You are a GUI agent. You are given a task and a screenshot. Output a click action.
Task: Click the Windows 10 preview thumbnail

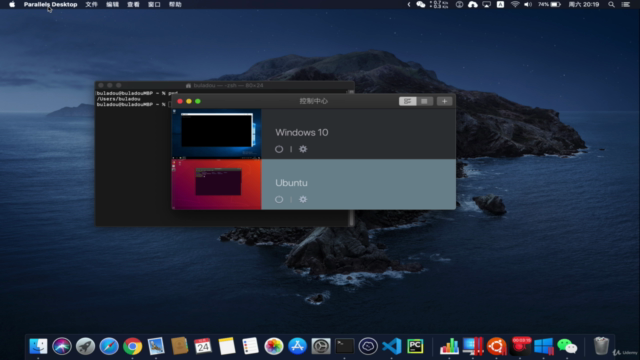pos(216,134)
